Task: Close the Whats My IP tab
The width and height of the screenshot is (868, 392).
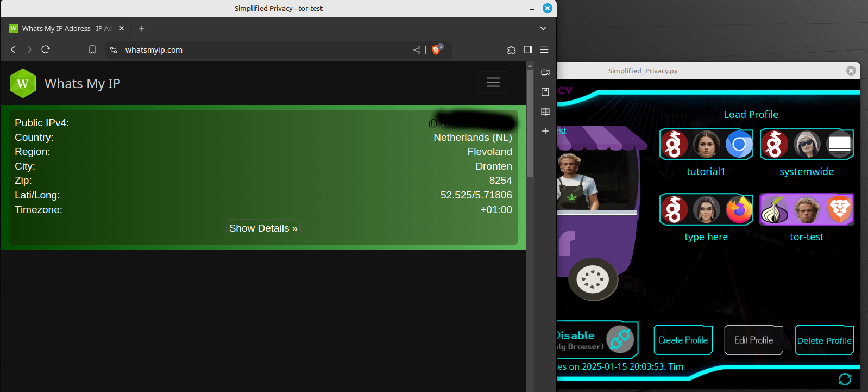Action: pos(122,28)
